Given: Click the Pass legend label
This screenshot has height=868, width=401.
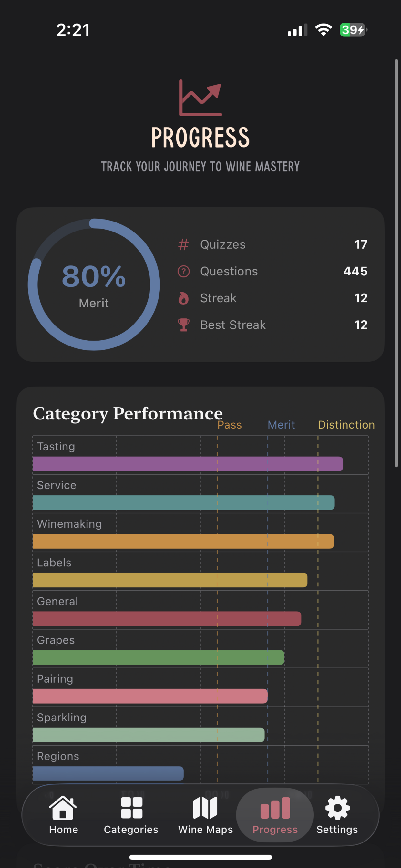Looking at the screenshot, I should (x=230, y=425).
